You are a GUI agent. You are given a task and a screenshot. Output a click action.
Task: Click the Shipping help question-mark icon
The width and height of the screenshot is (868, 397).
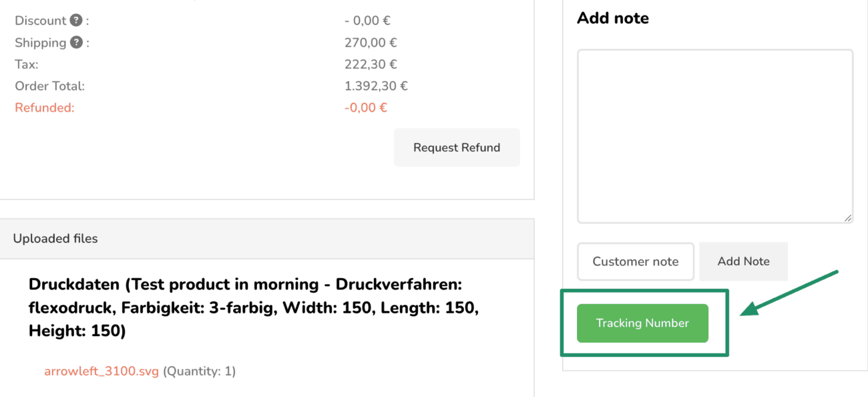click(76, 43)
